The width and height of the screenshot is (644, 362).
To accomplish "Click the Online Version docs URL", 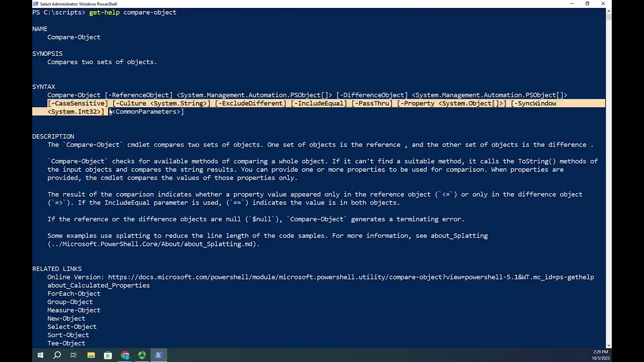I will (351, 277).
